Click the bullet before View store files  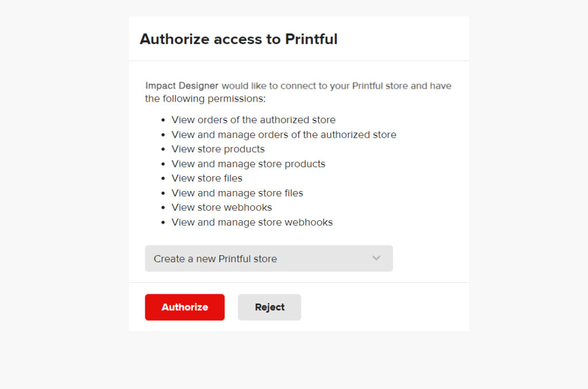coord(163,179)
